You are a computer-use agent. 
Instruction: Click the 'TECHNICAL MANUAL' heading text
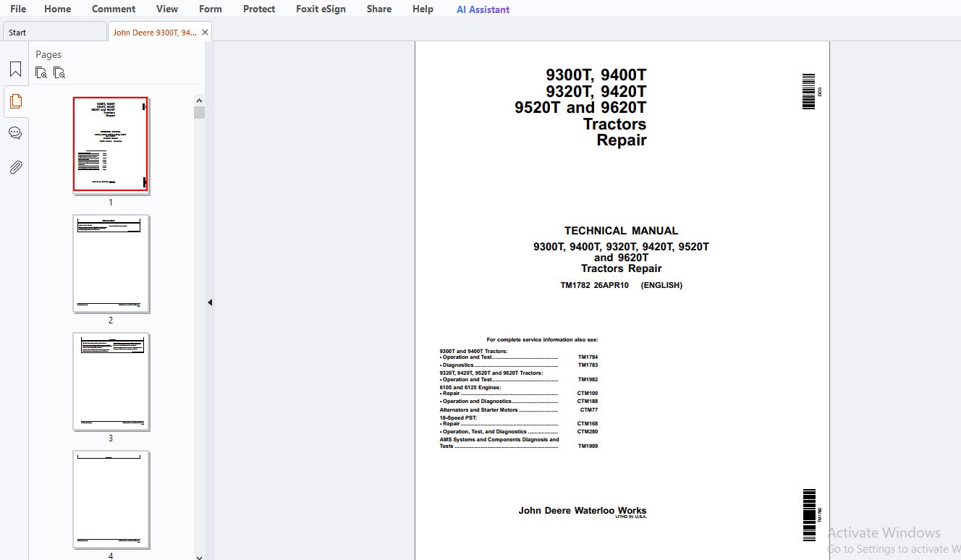(x=621, y=231)
